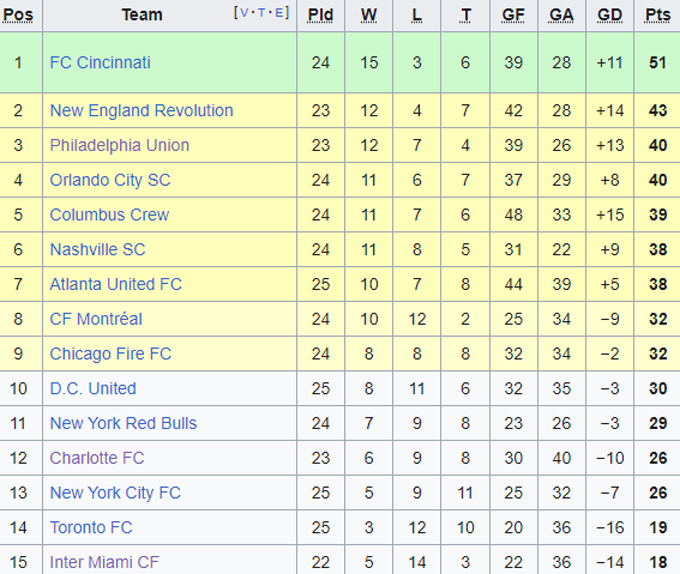Click the GD column header
This screenshot has width=680, height=574.
point(609,15)
